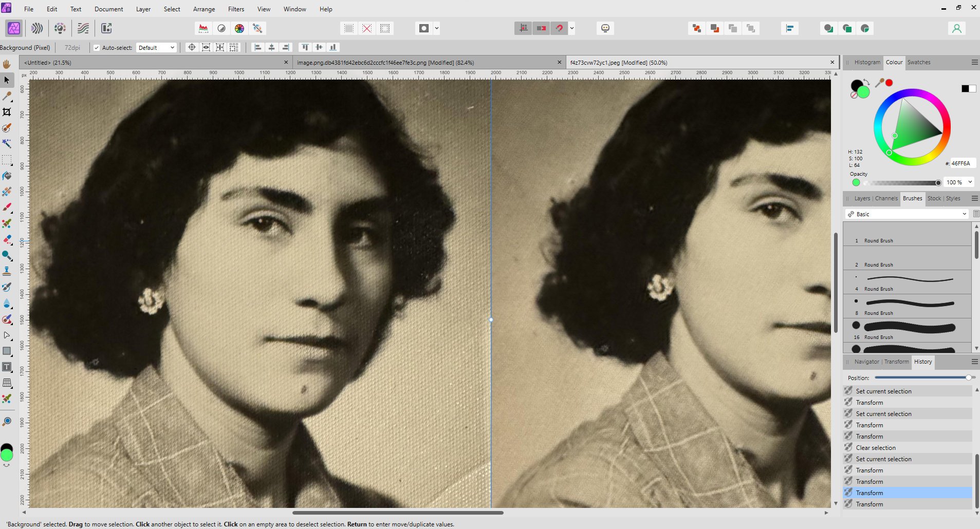This screenshot has height=529, width=980.
Task: Toggle the snapping magnet icon
Action: [x=560, y=28]
